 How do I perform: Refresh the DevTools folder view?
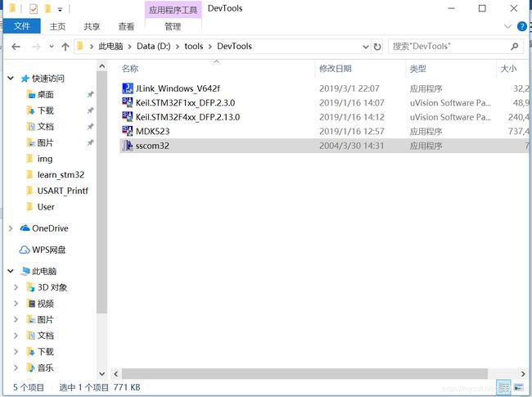coord(377,47)
